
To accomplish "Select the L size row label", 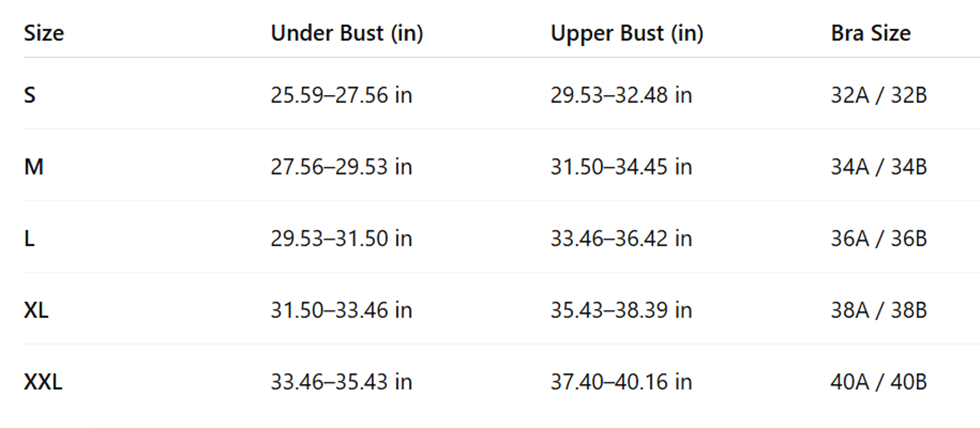I will [29, 238].
